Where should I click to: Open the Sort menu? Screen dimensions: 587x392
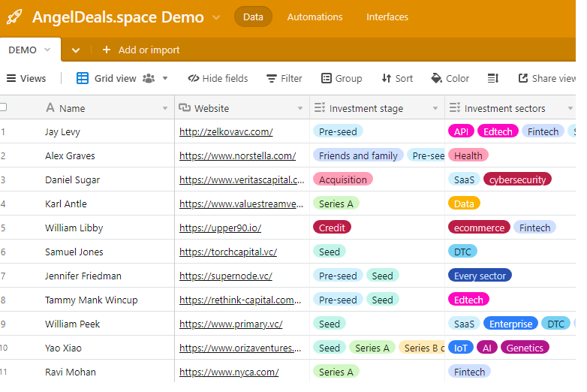point(397,78)
